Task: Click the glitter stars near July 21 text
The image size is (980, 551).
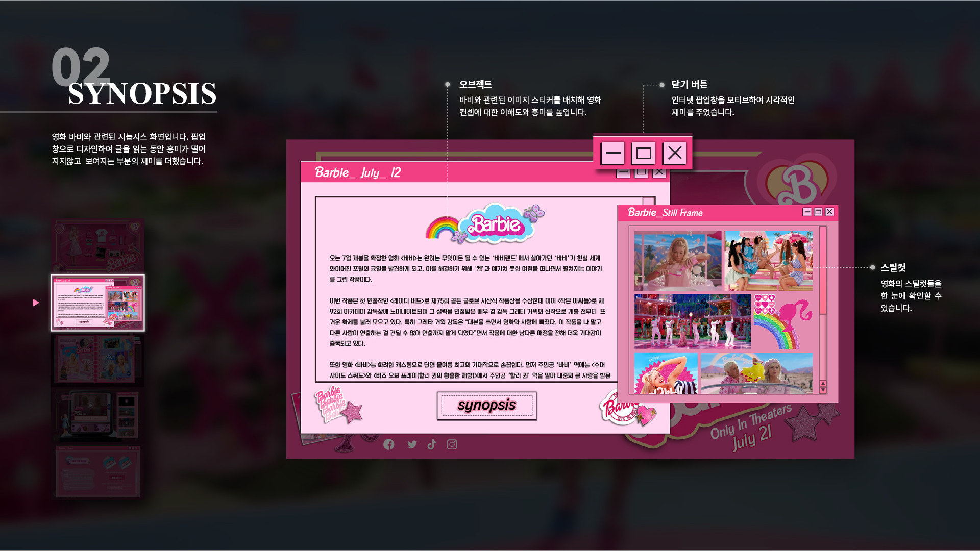Action: 812,422
